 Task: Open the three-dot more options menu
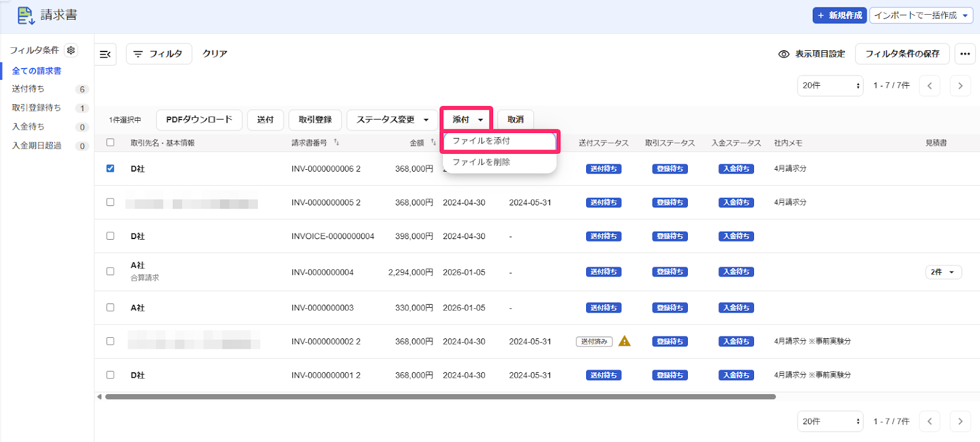pos(965,54)
